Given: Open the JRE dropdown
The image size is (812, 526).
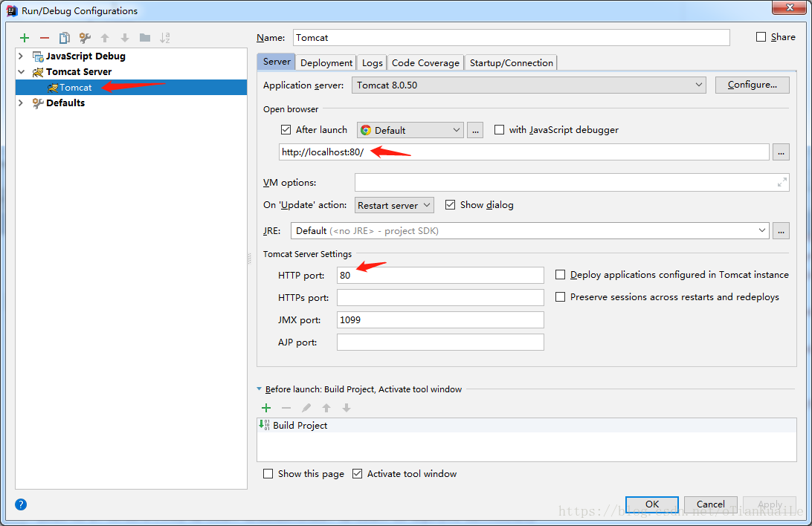Looking at the screenshot, I should click(x=529, y=230).
